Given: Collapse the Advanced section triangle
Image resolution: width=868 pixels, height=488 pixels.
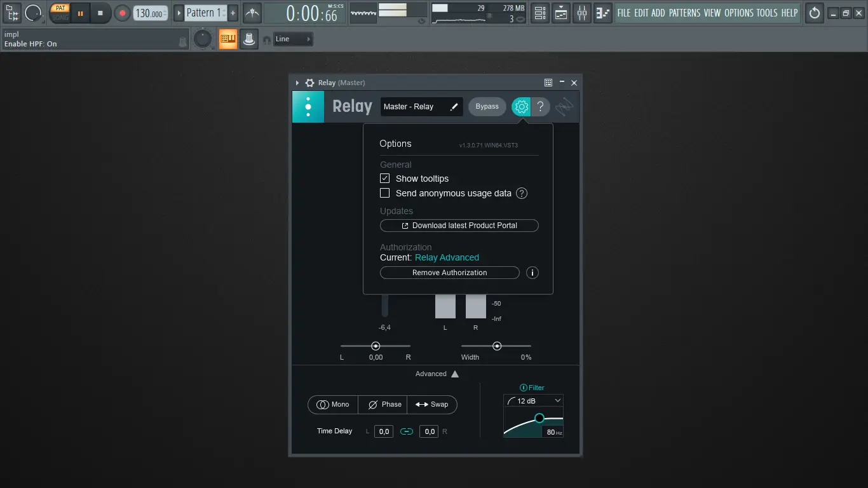Looking at the screenshot, I should coord(455,374).
